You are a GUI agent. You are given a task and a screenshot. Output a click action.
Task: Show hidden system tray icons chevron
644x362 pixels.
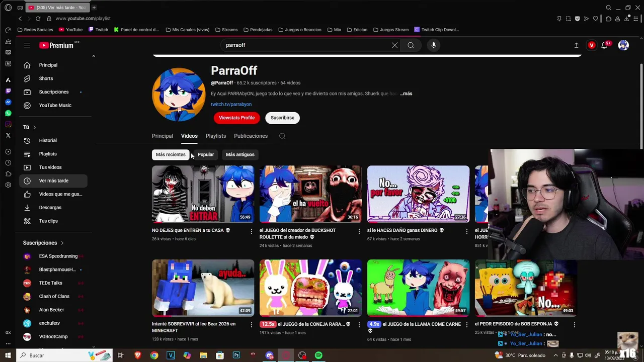[555, 355]
